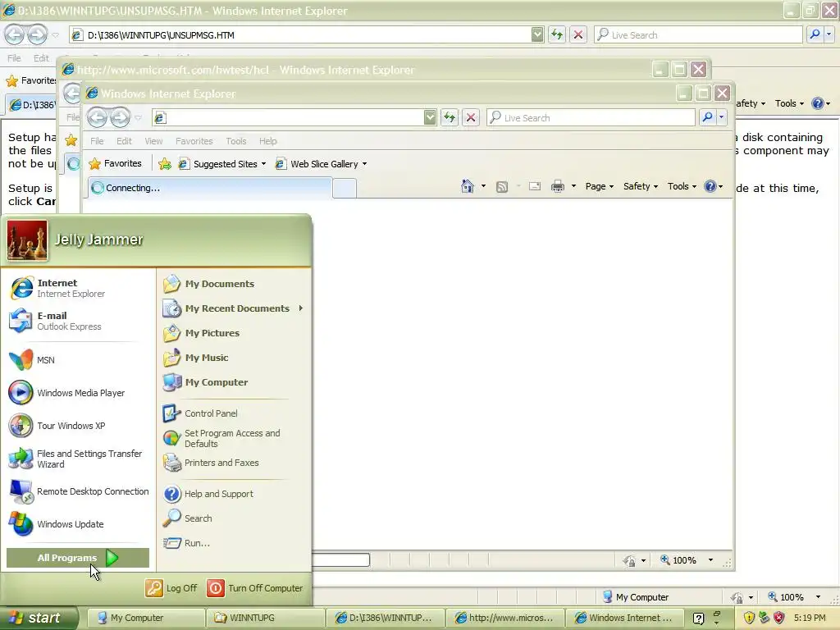Screen dimensions: 840x630
Task: Click the Print icon in front IE window
Action: [x=558, y=186]
